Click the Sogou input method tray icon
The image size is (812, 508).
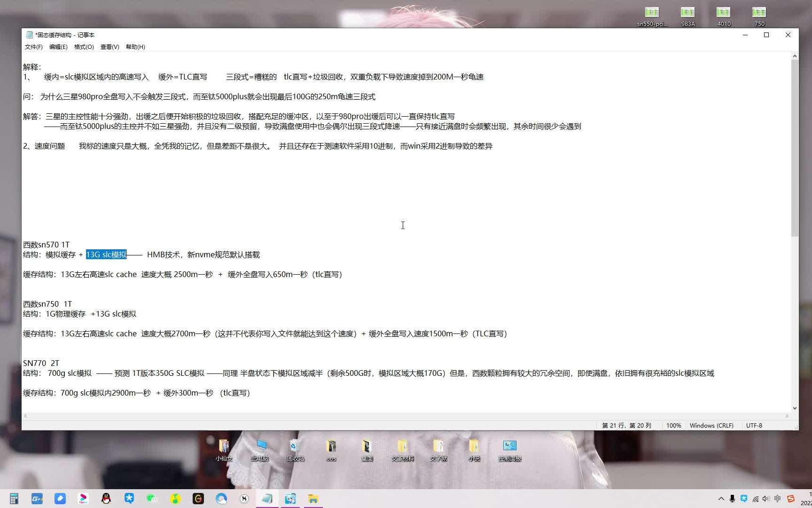[x=790, y=499]
